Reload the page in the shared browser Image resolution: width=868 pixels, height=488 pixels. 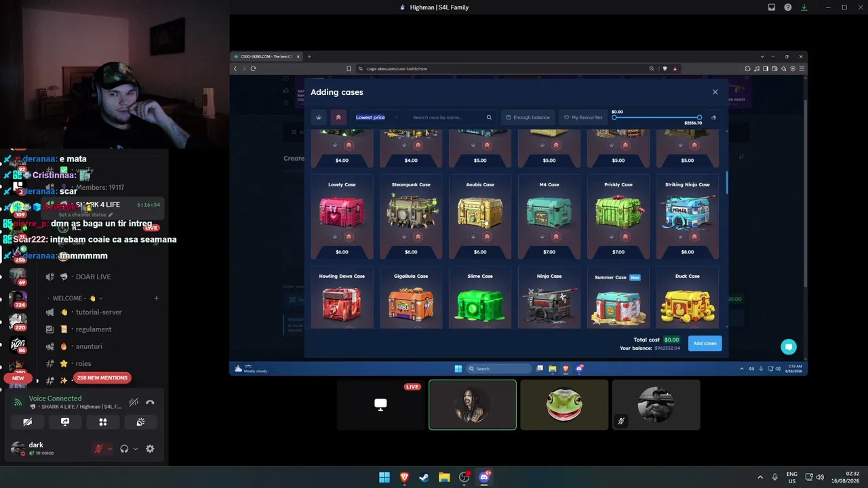click(x=253, y=68)
